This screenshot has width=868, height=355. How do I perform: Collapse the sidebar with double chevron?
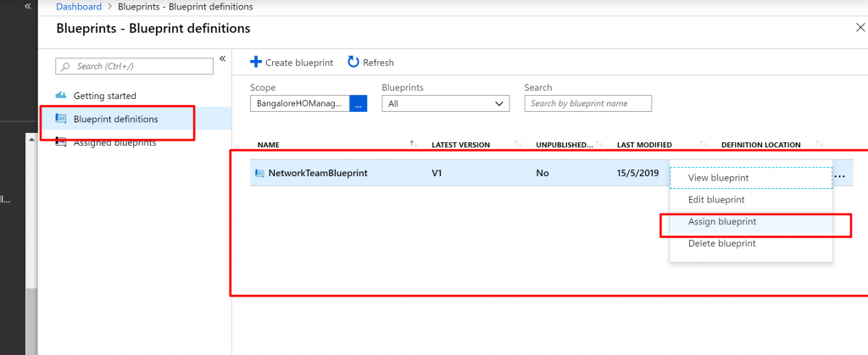coord(222,59)
